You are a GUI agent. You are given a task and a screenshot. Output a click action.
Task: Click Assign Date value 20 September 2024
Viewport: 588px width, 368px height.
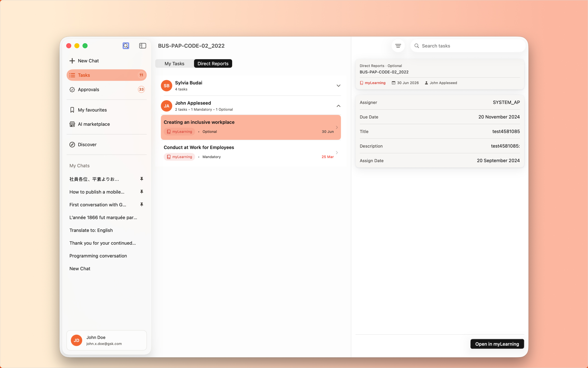498,161
